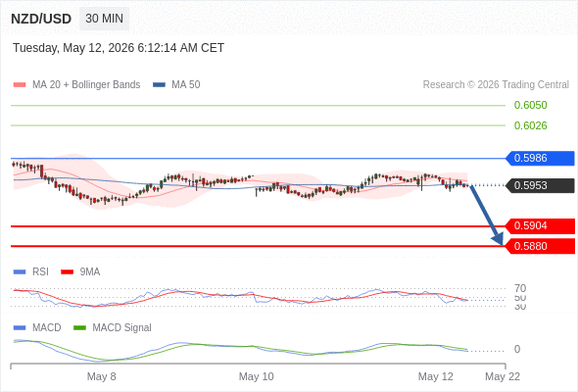
Task: Click the blue downward arrow head
Action: pyautogui.click(x=498, y=239)
